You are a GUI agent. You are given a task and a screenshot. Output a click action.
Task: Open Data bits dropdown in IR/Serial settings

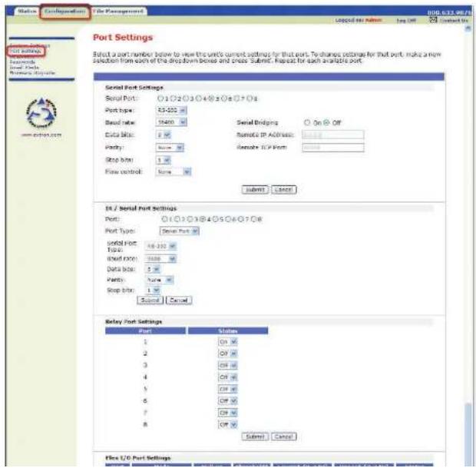point(153,269)
